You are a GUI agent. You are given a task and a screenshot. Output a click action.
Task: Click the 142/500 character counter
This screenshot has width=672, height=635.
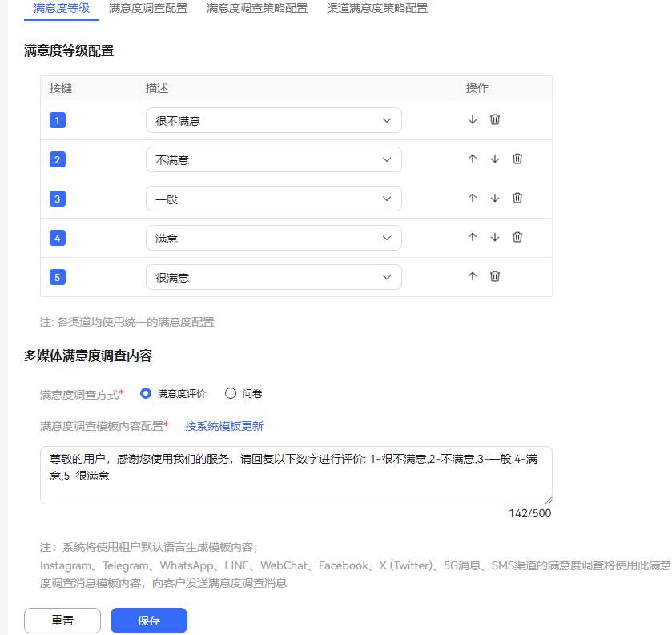click(529, 514)
